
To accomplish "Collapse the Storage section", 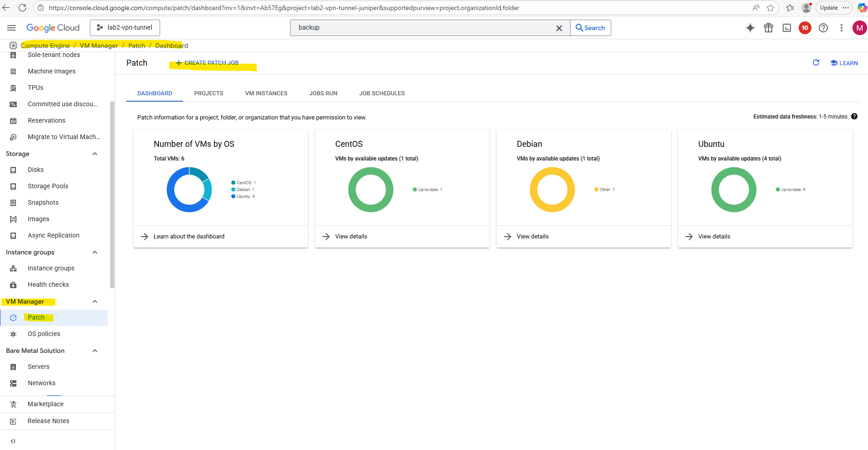I will (x=95, y=154).
